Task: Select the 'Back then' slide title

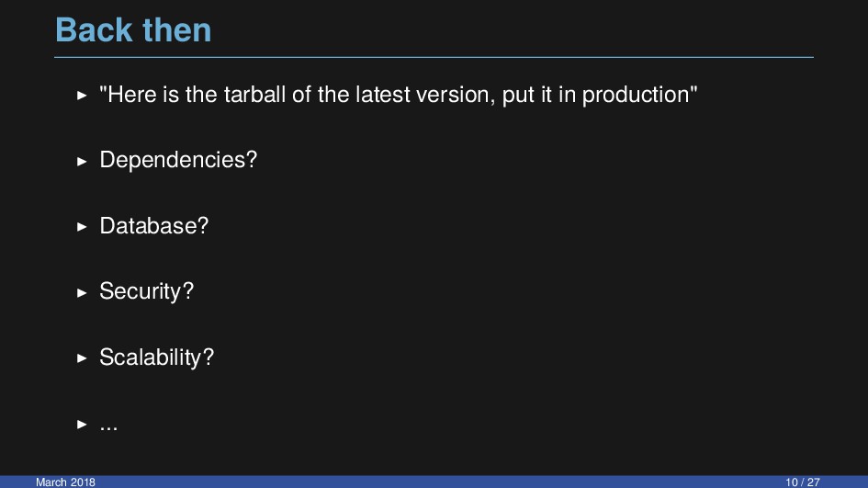Action: (133, 30)
